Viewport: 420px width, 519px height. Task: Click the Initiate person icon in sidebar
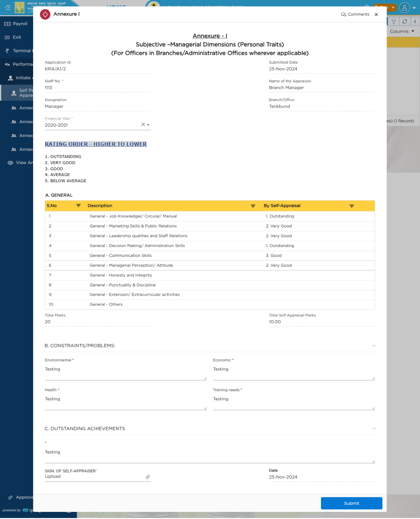click(x=10, y=78)
